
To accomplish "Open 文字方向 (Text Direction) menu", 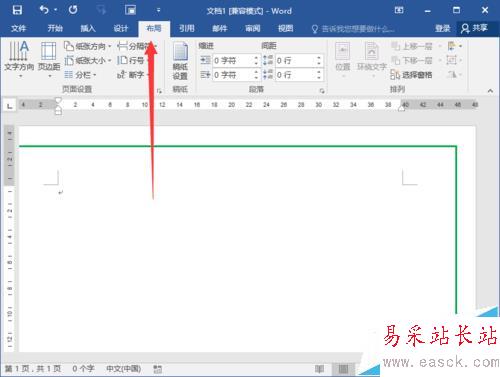I will pyautogui.click(x=19, y=60).
